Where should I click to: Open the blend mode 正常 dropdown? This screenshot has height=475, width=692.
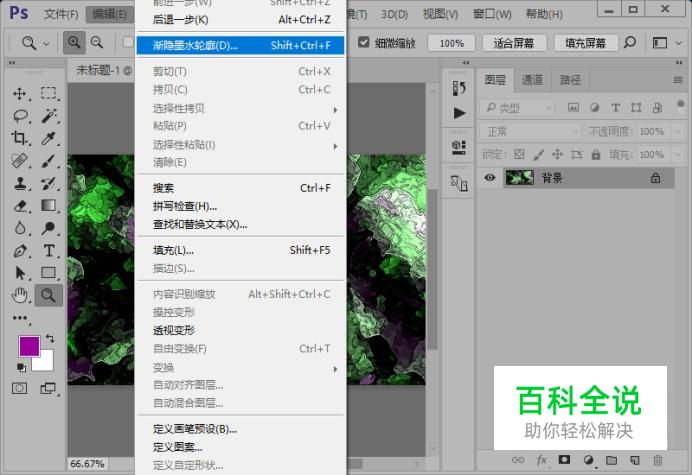[530, 131]
